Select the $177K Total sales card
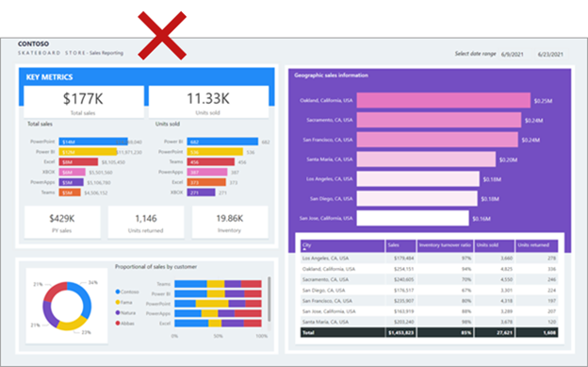Image resolution: width=588 pixels, height=367 pixels. [x=84, y=102]
